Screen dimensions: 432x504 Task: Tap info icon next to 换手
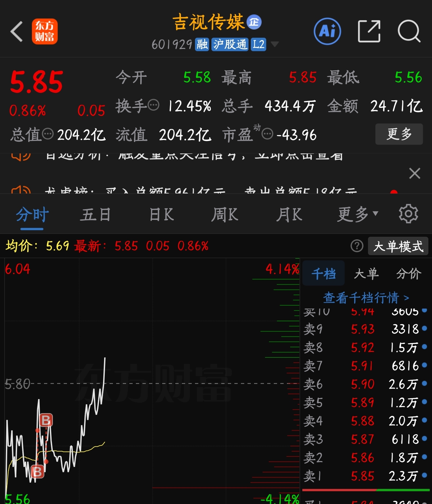154,106
